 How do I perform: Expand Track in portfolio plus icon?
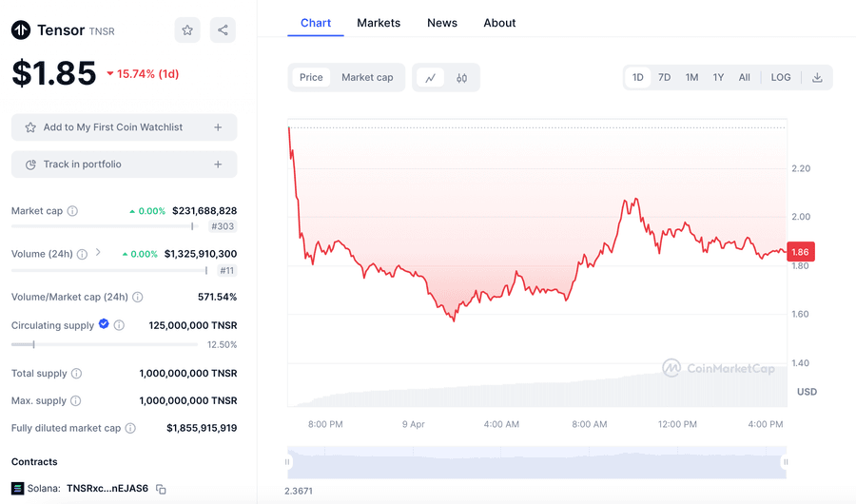pyautogui.click(x=218, y=165)
